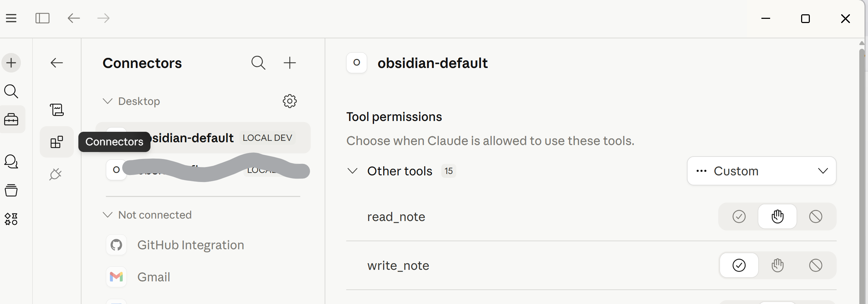Screen dimensions: 868x304
Task: Open the Connectors grid icon in sidebar
Action: (57, 142)
